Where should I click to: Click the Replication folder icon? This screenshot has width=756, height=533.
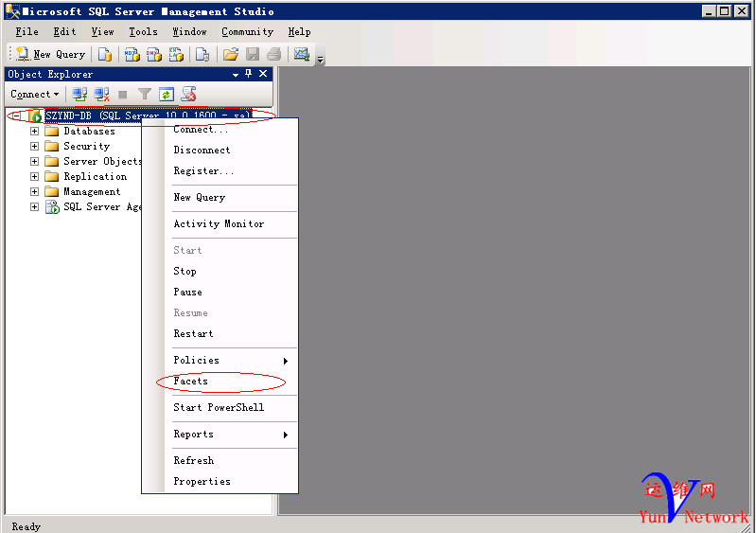tap(52, 176)
